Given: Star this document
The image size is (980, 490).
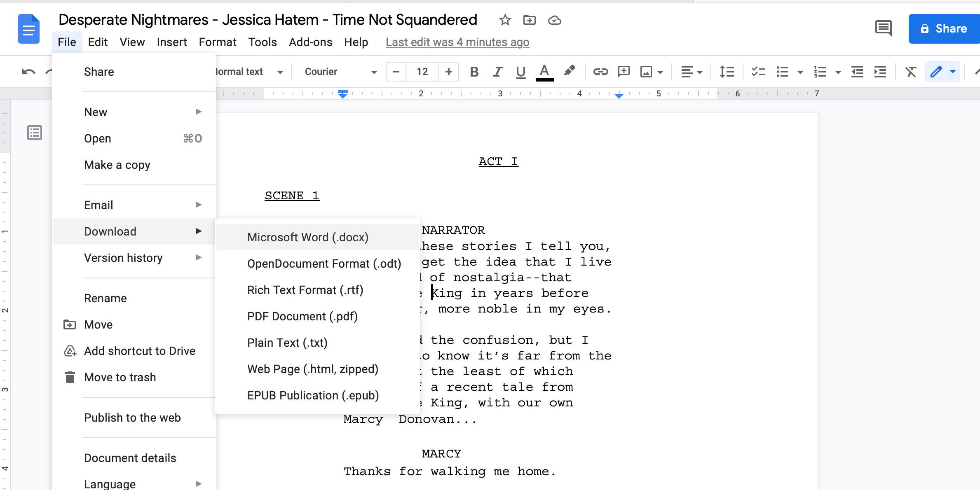Looking at the screenshot, I should [x=505, y=20].
